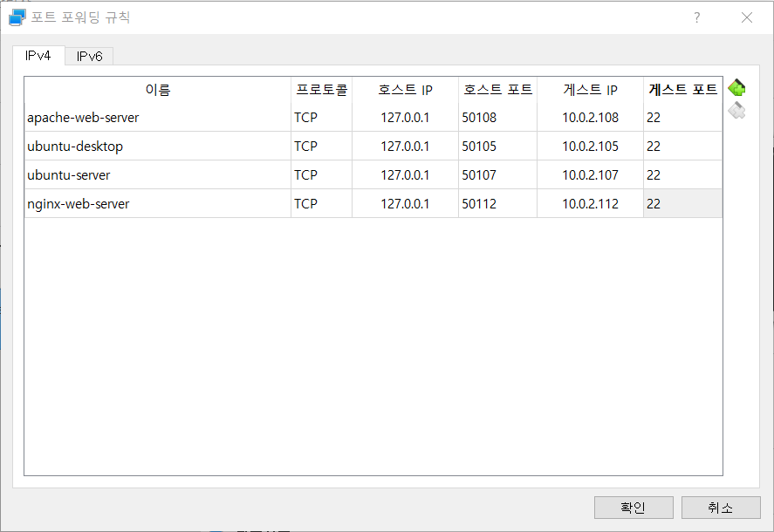Confirm with the 확인 button
Viewport: 774px width, 532px height.
(634, 508)
